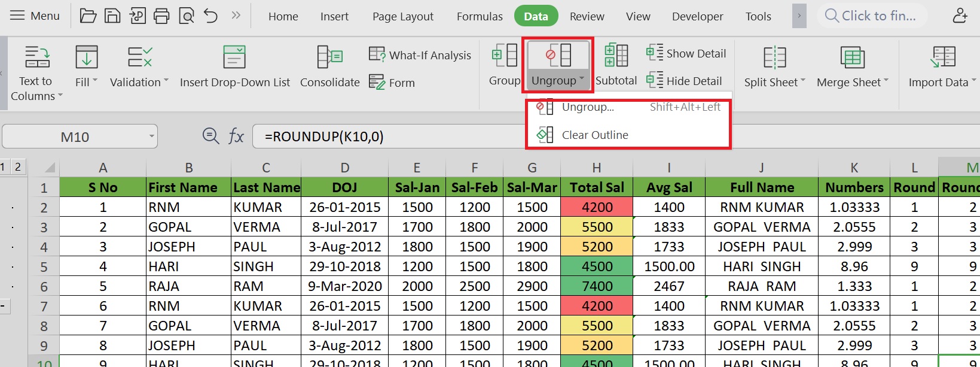Image resolution: width=980 pixels, height=367 pixels.
Task: Click the Undo arrow icon
Action: point(210,16)
